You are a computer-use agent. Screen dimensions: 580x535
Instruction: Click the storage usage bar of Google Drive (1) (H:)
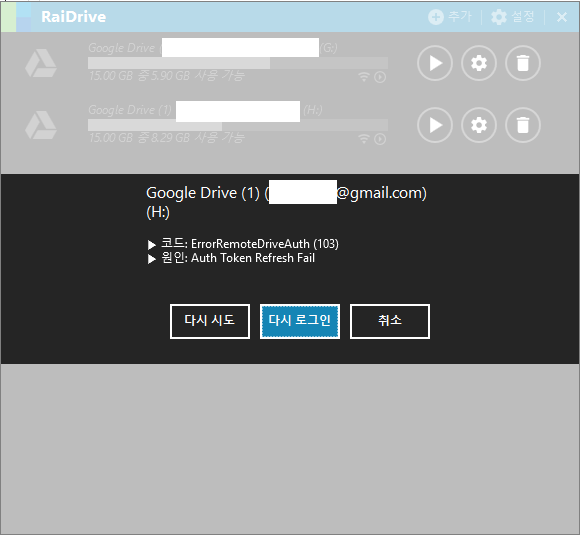238,125
